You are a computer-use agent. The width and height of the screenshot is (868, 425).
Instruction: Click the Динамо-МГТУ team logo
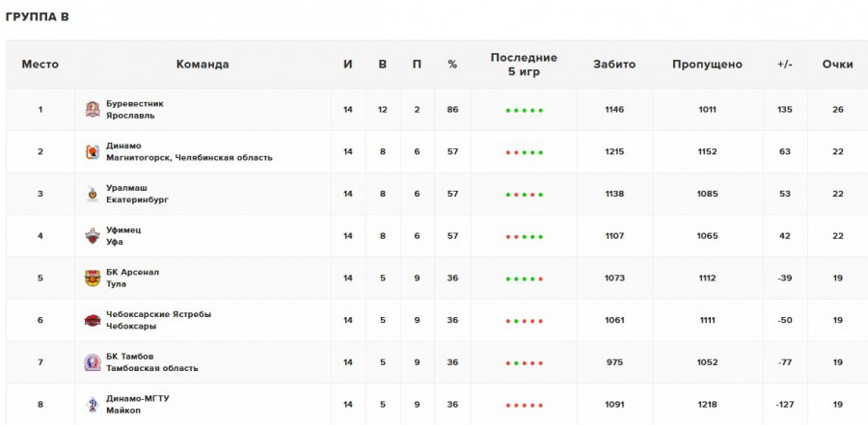click(93, 405)
